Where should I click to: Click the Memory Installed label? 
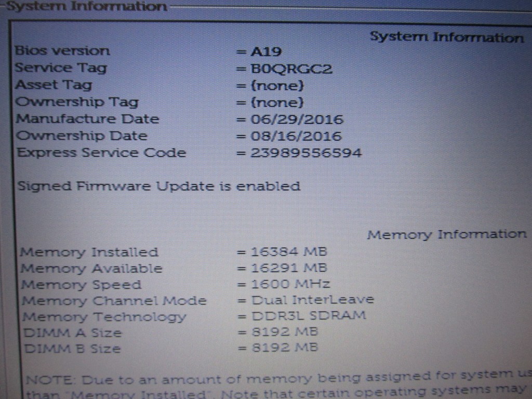click(89, 252)
